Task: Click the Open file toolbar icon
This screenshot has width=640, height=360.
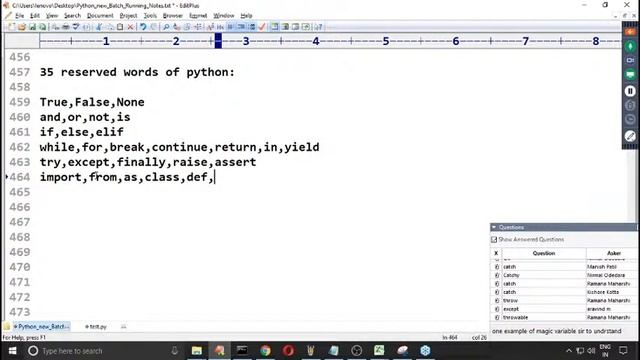Action: coord(21,27)
